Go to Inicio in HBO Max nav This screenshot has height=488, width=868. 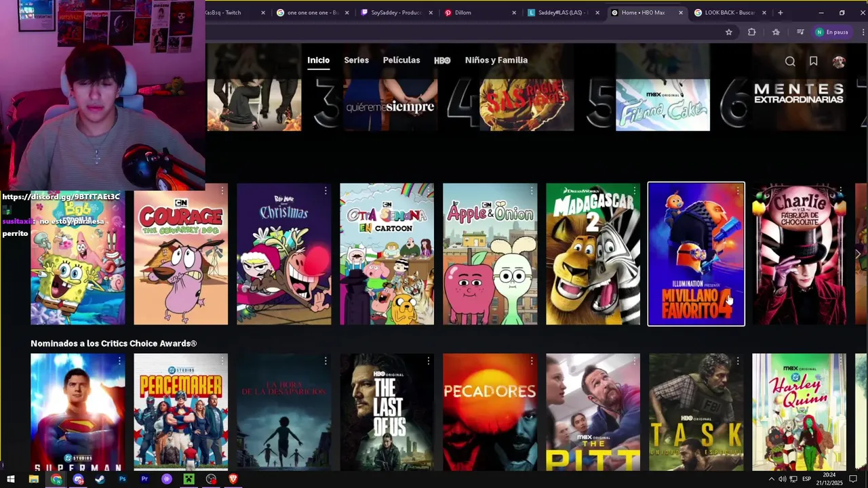click(318, 60)
